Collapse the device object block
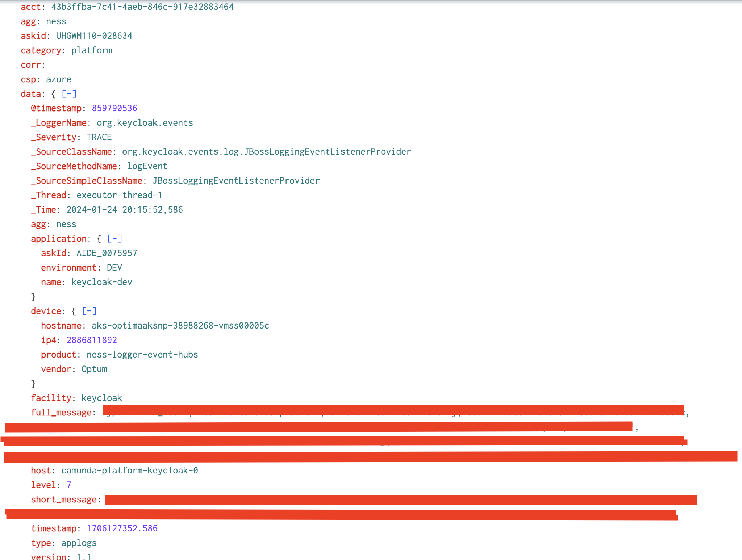 pyautogui.click(x=89, y=311)
